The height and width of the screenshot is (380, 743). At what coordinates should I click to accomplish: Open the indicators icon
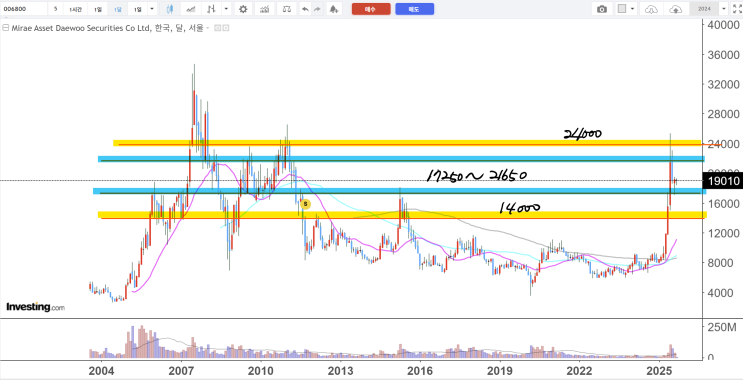pos(266,9)
